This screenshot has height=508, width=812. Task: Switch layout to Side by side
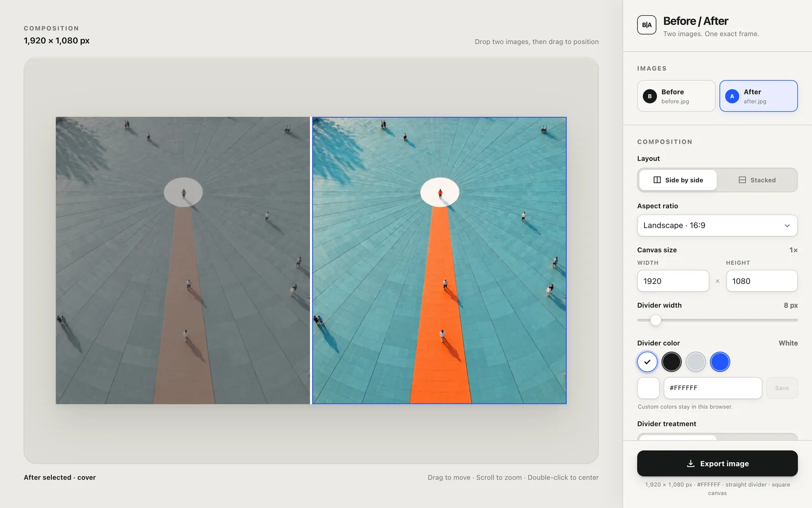pyautogui.click(x=678, y=180)
